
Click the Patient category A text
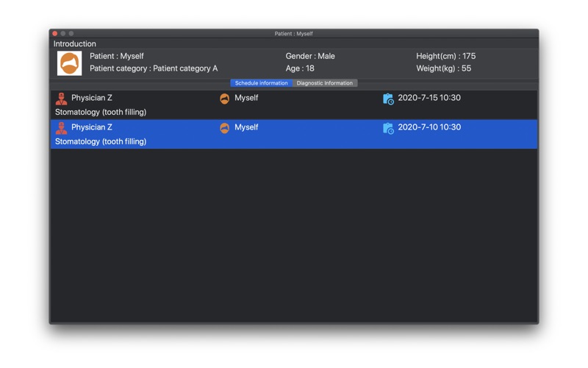(185, 68)
